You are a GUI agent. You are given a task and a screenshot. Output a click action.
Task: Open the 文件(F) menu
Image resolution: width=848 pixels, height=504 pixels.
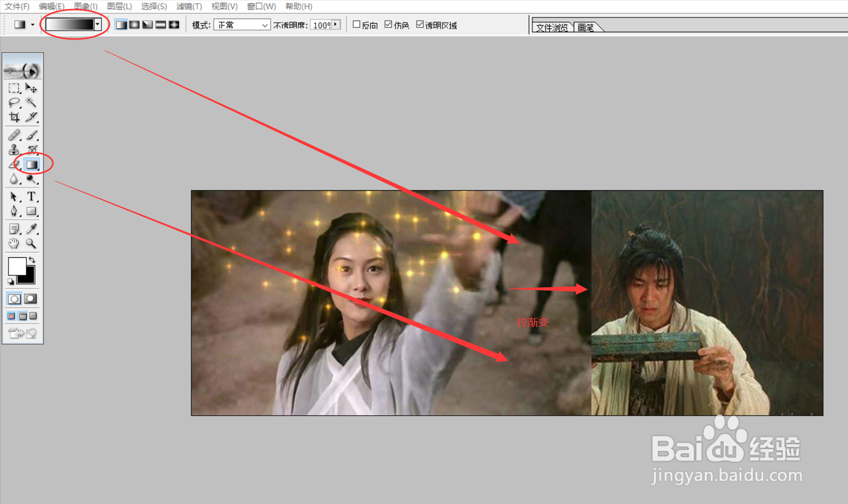pyautogui.click(x=17, y=6)
